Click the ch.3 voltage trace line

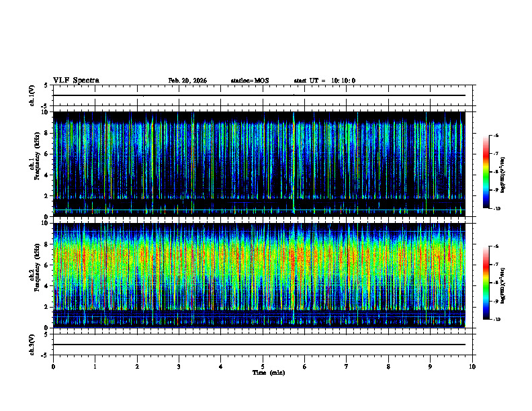(x=259, y=345)
